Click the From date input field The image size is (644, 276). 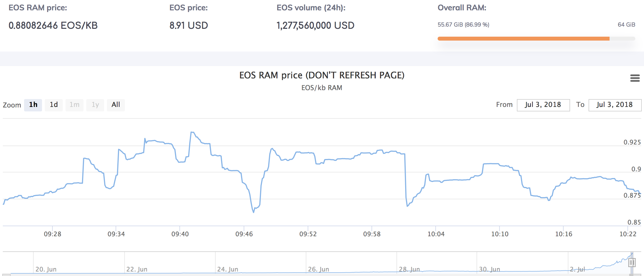(543, 105)
